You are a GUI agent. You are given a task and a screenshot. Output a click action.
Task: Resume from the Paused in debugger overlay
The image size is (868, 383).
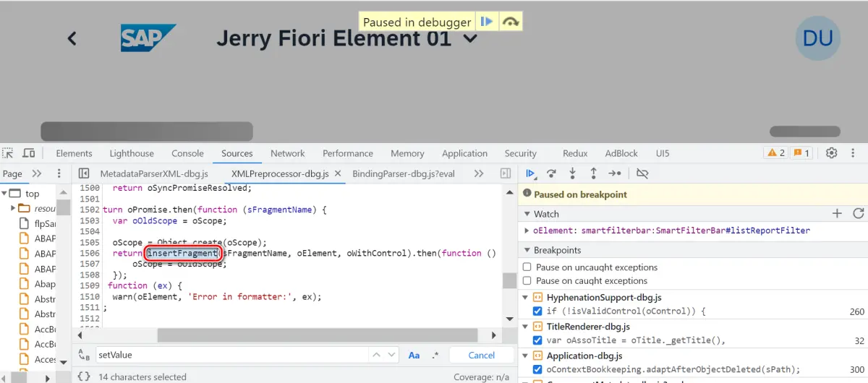pos(487,22)
